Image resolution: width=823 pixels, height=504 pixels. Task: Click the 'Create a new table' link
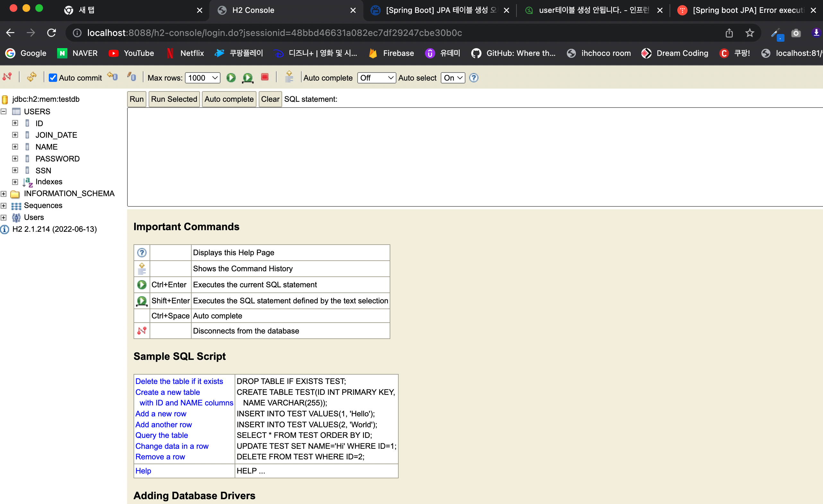(x=168, y=392)
